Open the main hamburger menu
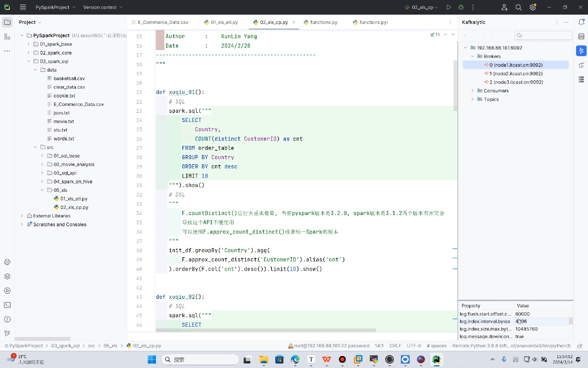Screen dimensions: 588x368 click(x=23, y=7)
